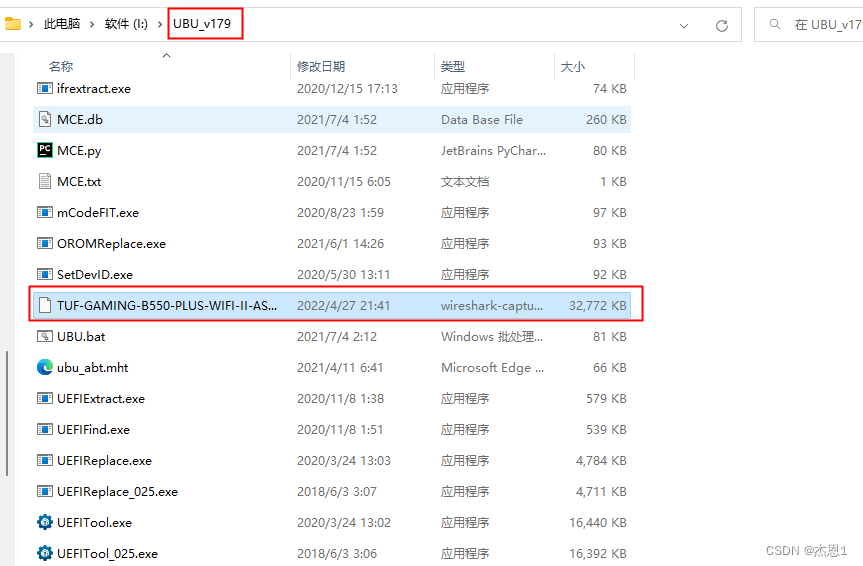Click type cell Data Base File

[482, 119]
